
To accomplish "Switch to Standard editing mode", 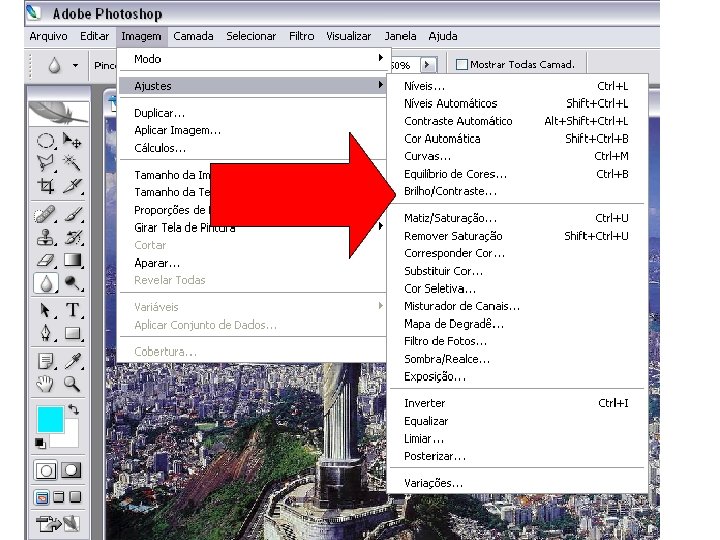I will point(45,471).
